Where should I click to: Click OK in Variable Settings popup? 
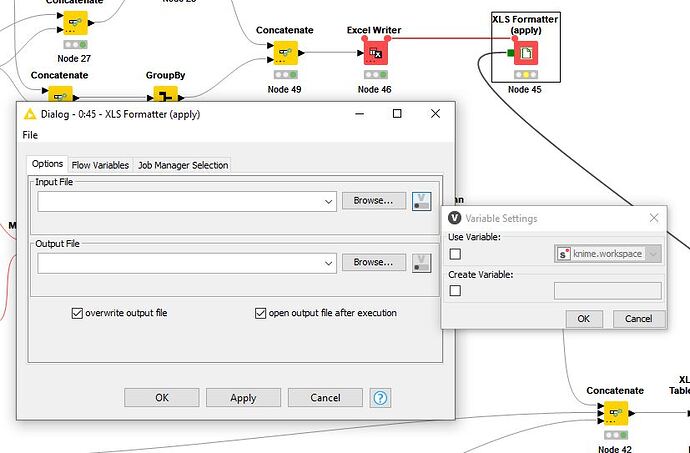[x=584, y=319]
